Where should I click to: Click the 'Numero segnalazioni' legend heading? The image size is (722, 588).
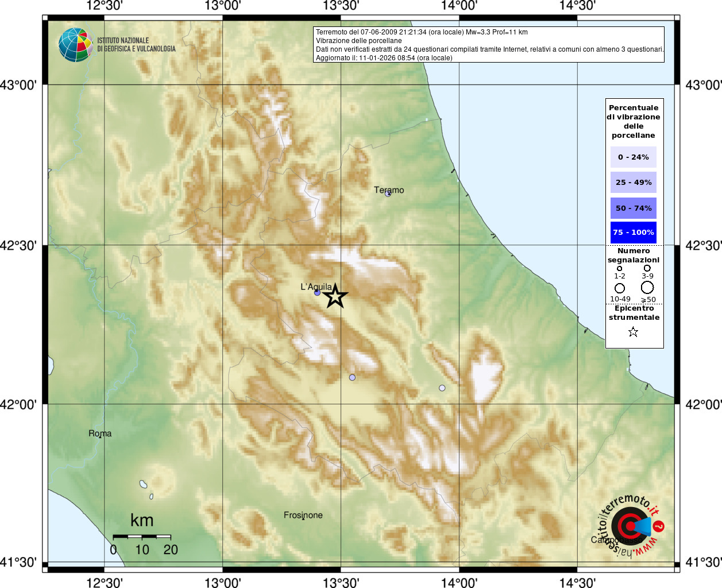pyautogui.click(x=634, y=256)
